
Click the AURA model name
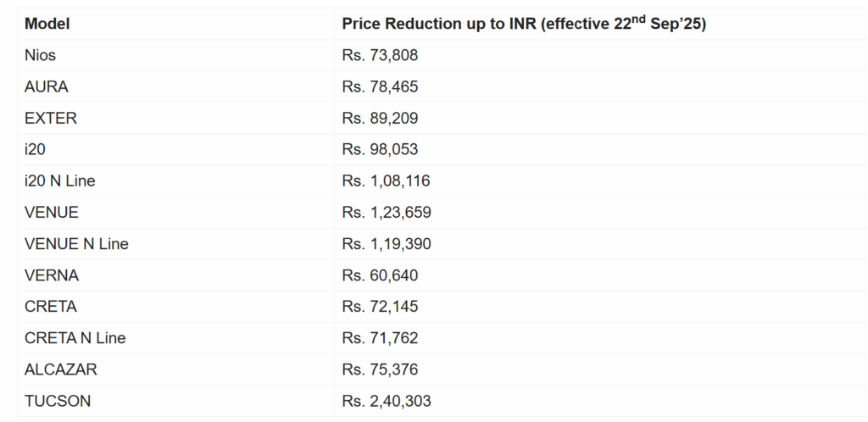point(47,86)
